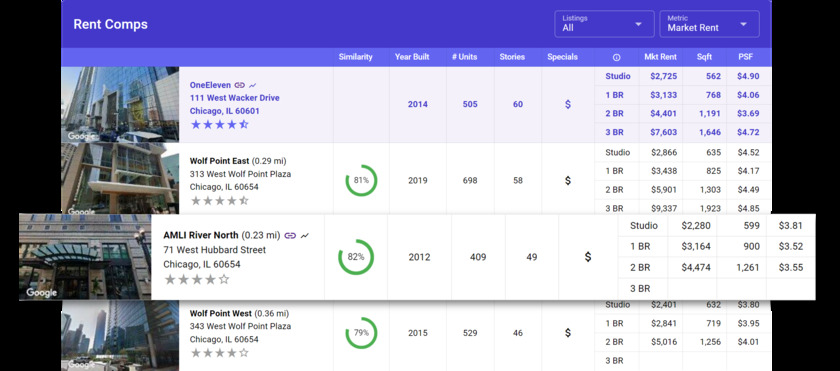The width and height of the screenshot is (840, 371).
Task: Click the Chicago, IL 60601 address line
Action: (x=224, y=111)
